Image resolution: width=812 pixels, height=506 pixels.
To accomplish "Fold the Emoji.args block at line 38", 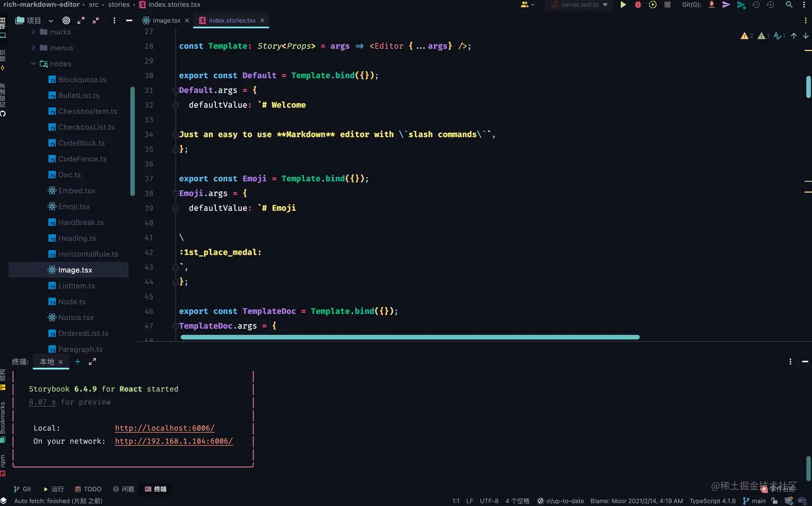I will (175, 193).
